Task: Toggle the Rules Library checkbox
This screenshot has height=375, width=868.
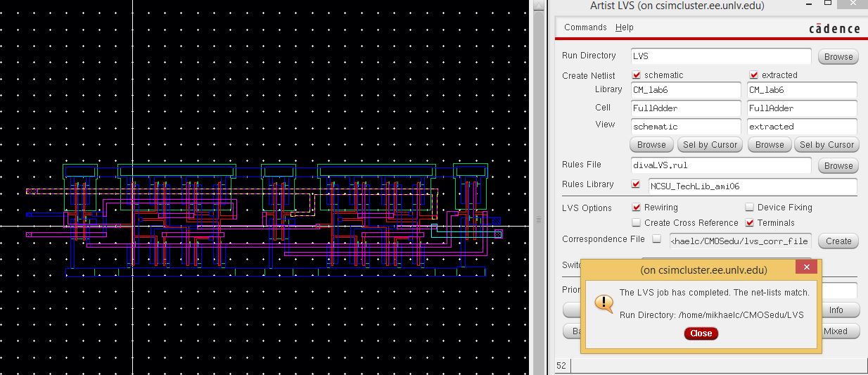Action: [x=637, y=185]
